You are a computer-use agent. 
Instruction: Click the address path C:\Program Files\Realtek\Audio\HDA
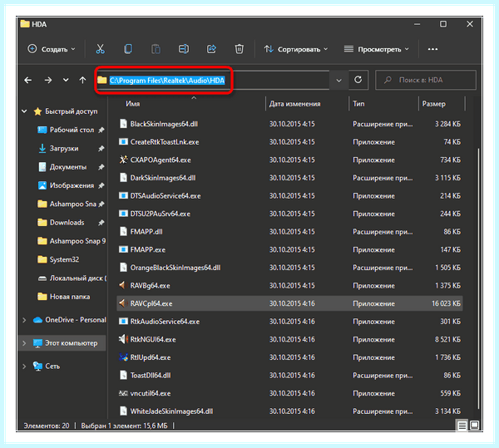167,81
